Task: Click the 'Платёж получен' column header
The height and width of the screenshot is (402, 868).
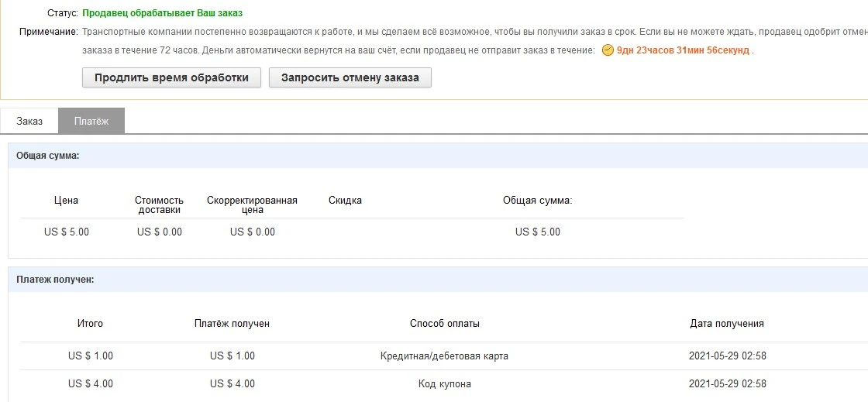Action: [232, 324]
